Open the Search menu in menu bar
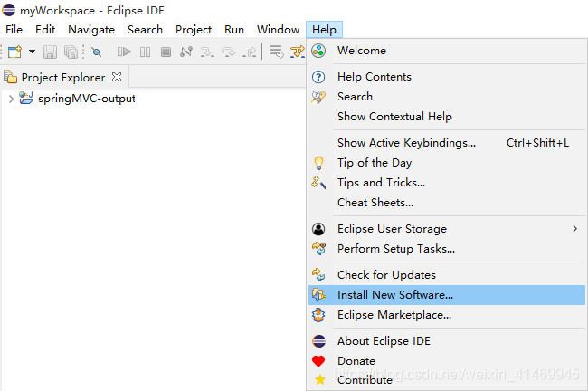Viewport: 588px width, 391px height. click(145, 30)
